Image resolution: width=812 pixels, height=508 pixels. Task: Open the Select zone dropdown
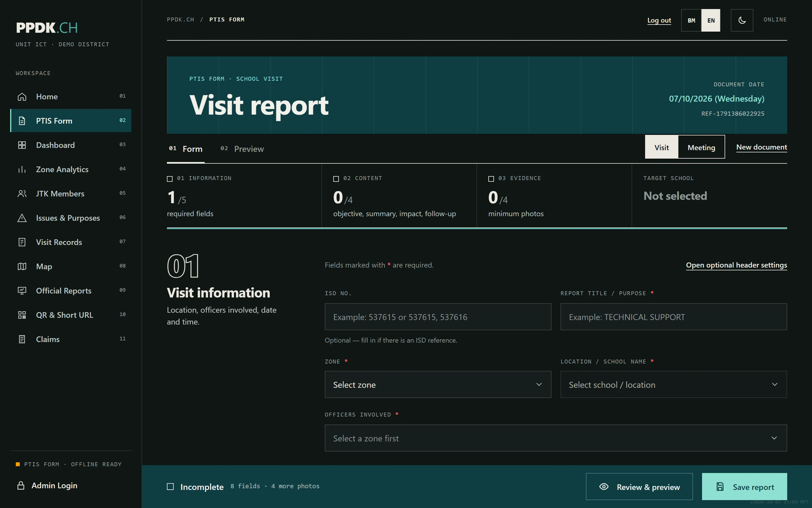click(438, 384)
